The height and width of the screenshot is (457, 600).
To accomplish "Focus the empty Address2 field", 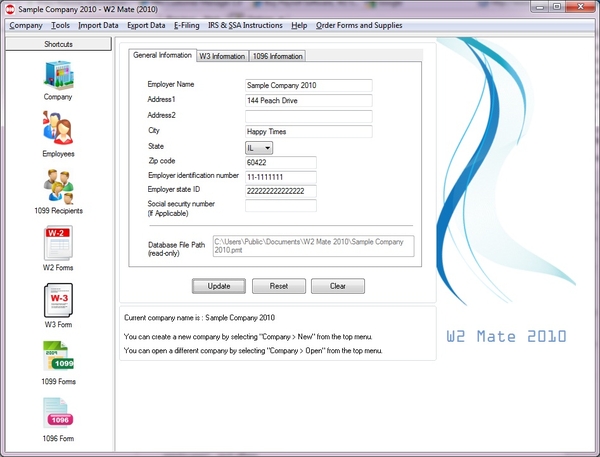I will [x=308, y=116].
